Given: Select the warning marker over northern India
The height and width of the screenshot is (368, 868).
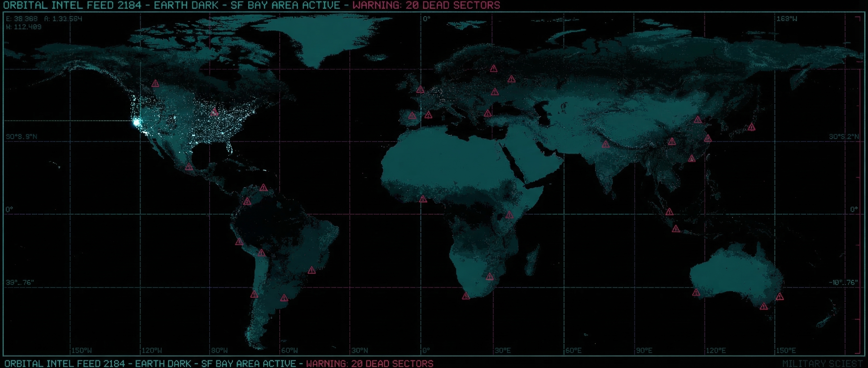Looking at the screenshot, I should tap(606, 145).
